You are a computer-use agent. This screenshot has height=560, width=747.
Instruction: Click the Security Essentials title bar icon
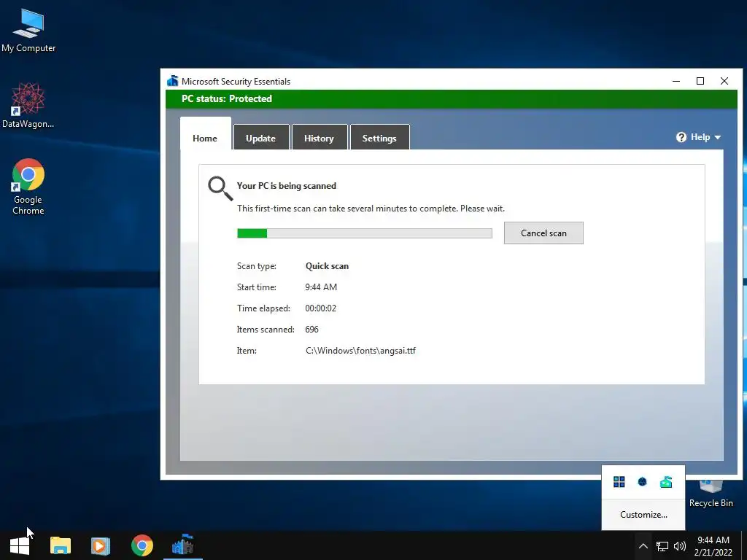coord(172,81)
